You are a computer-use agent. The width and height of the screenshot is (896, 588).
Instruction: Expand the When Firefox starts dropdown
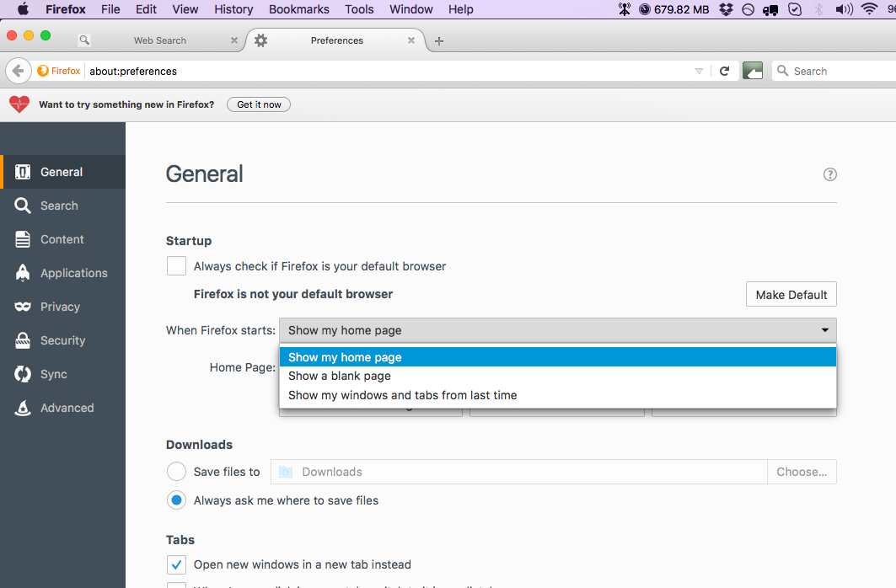click(558, 330)
